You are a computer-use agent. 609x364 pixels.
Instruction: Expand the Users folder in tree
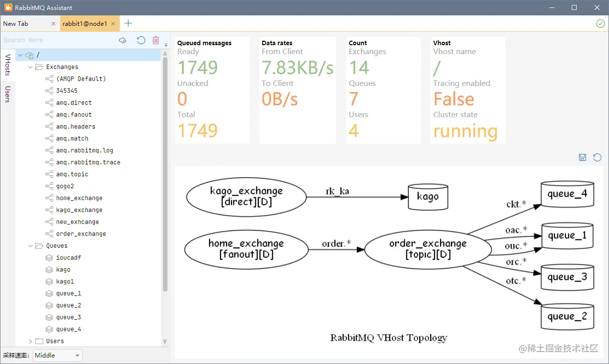click(x=30, y=341)
